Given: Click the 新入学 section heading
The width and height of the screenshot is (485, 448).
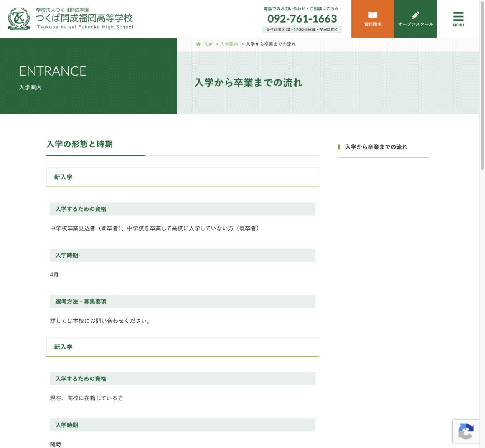Looking at the screenshot, I should (183, 177).
